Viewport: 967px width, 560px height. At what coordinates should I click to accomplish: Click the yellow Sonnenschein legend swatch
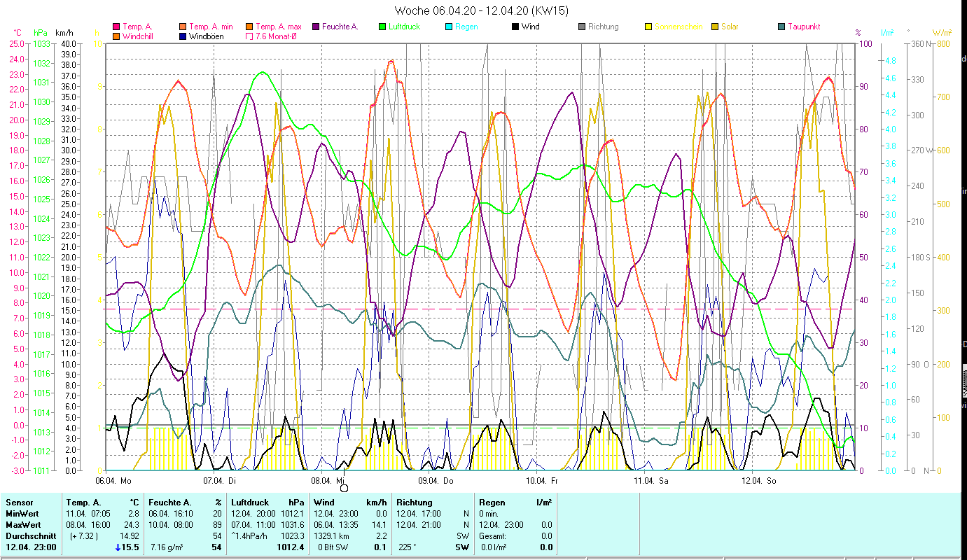(x=648, y=27)
